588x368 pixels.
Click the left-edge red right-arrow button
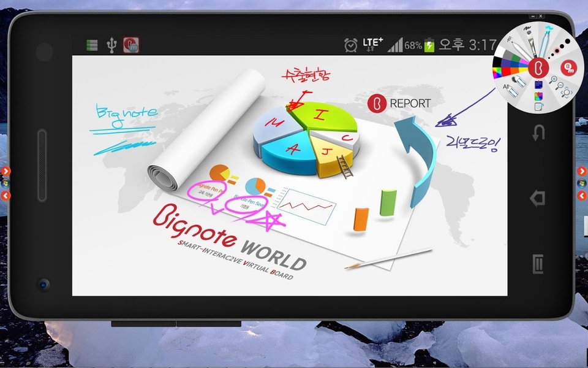(6, 171)
